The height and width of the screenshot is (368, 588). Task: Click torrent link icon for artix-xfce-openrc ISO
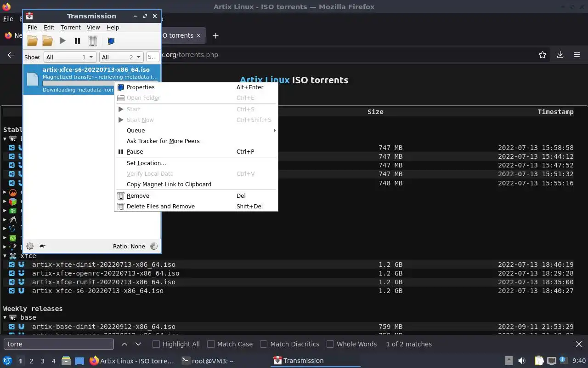12,273
